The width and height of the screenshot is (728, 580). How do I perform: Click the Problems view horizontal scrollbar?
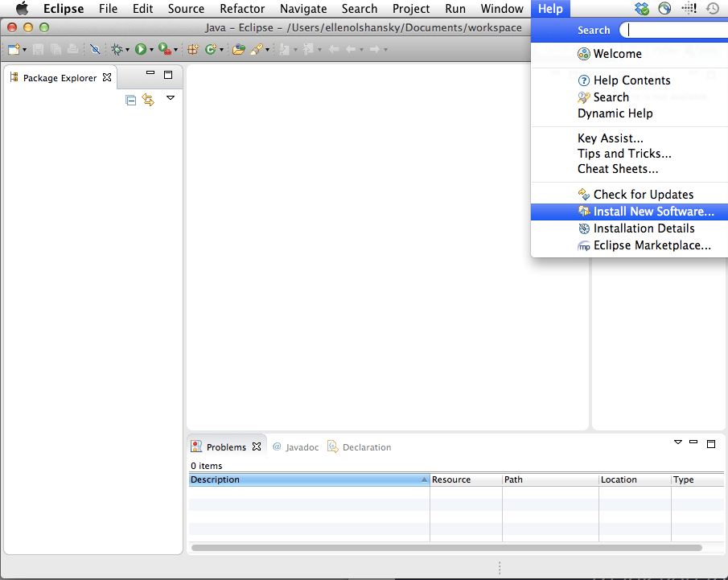coord(446,548)
